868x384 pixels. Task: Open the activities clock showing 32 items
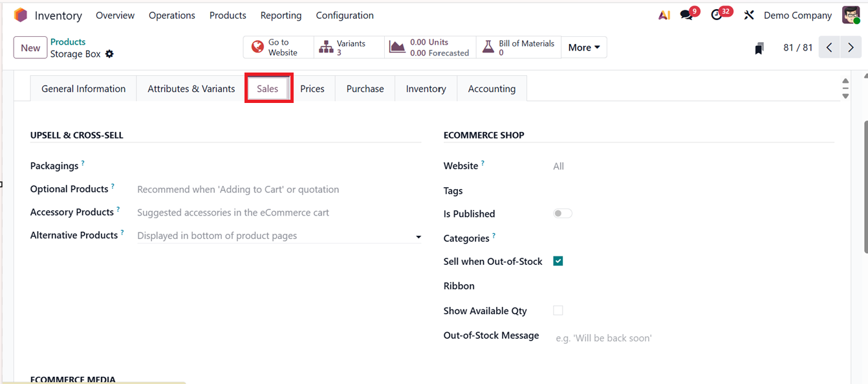pos(716,14)
